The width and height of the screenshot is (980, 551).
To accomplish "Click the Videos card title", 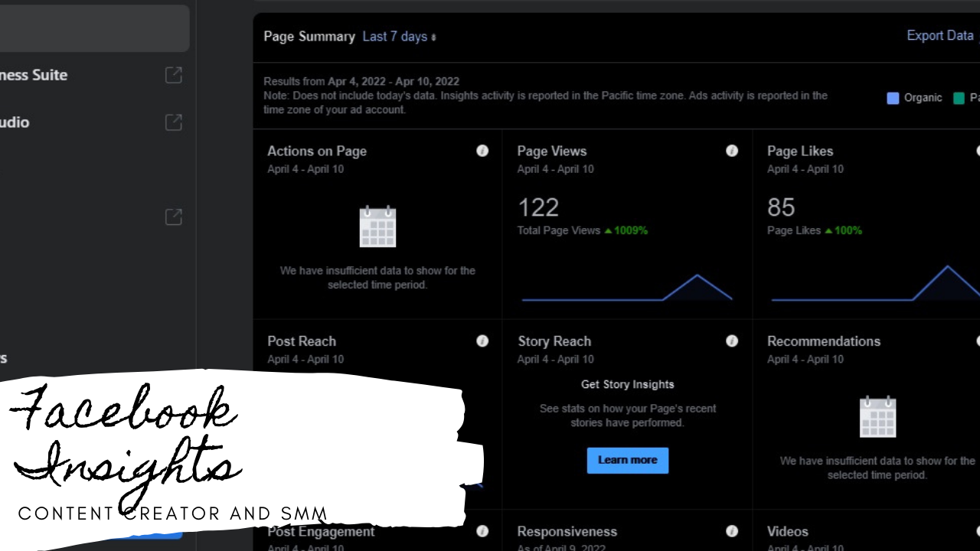I will pos(788,531).
